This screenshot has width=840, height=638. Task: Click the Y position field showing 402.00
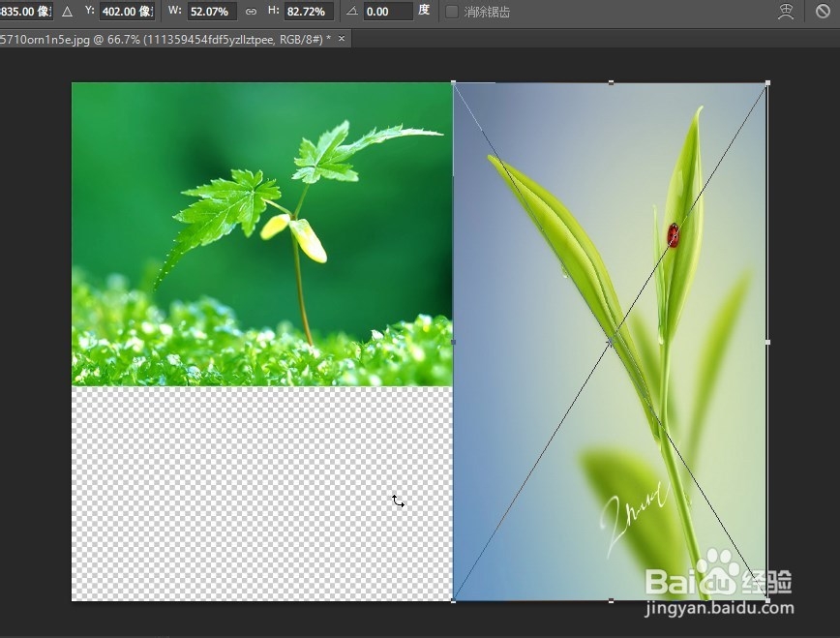click(127, 12)
